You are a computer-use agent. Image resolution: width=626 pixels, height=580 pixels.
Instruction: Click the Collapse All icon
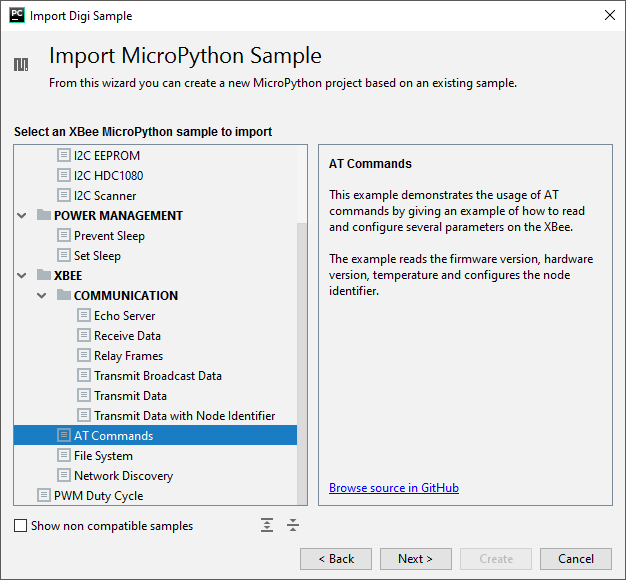click(292, 525)
